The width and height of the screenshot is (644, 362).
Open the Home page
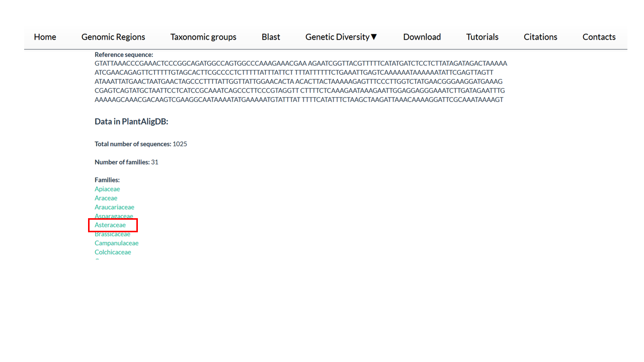pyautogui.click(x=45, y=37)
